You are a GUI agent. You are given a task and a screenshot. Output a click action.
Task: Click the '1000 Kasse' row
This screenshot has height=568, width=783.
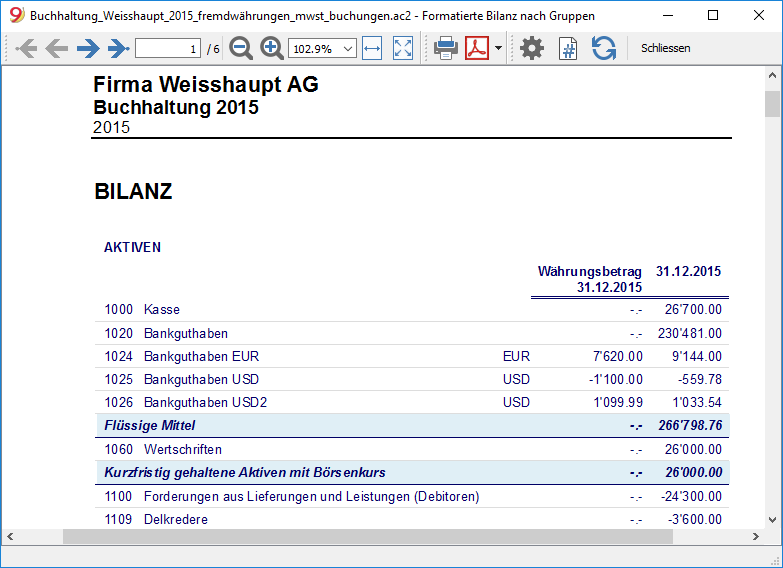tap(412, 310)
